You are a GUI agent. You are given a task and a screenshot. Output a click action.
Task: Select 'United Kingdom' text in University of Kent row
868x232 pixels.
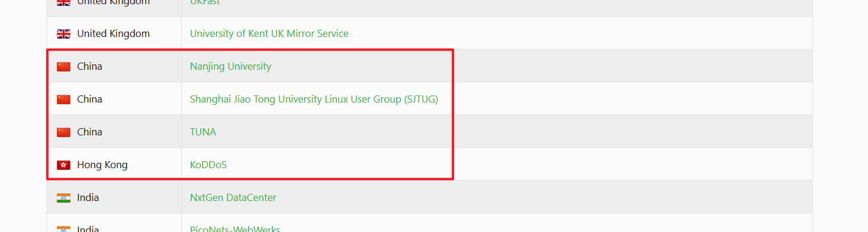[114, 33]
